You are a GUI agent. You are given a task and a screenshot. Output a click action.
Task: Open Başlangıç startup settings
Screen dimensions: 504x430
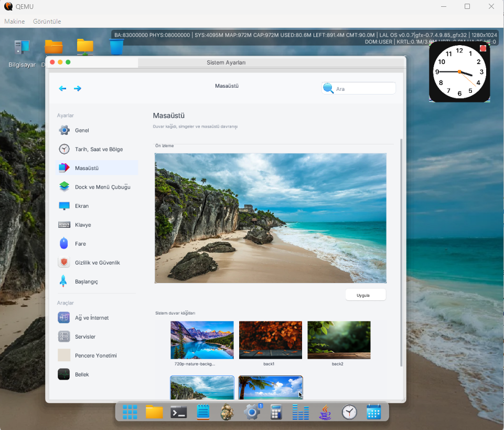coord(96,281)
